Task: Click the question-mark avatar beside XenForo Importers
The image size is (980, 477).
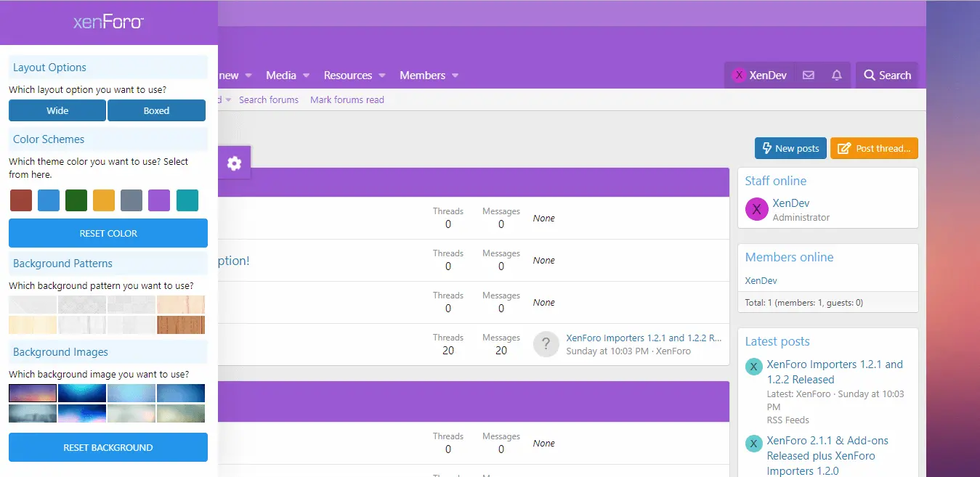Action: (x=546, y=344)
